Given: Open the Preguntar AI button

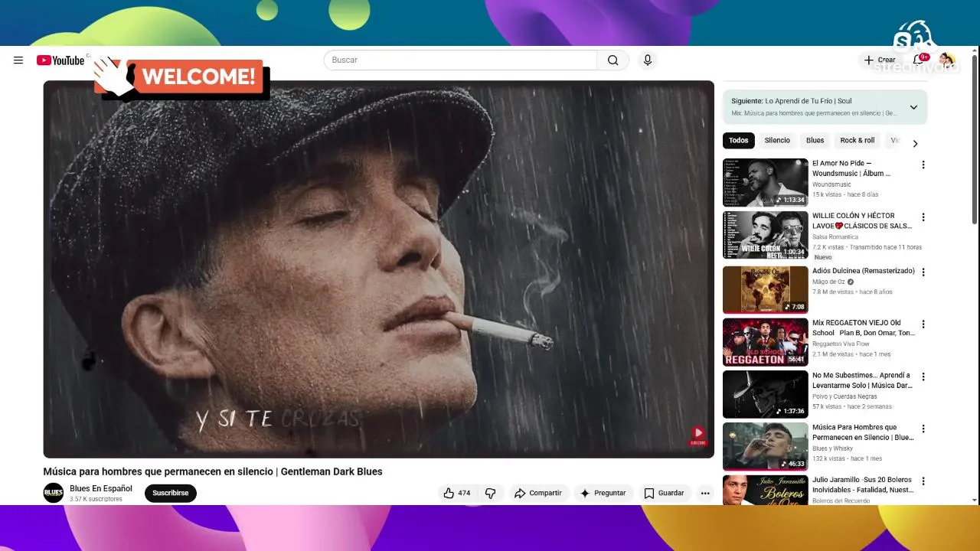Looking at the screenshot, I should [603, 494].
